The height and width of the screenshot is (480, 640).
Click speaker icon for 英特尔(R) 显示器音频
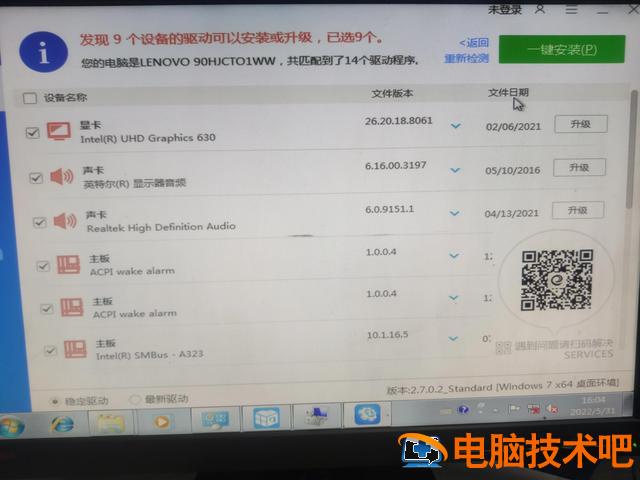tap(62, 176)
